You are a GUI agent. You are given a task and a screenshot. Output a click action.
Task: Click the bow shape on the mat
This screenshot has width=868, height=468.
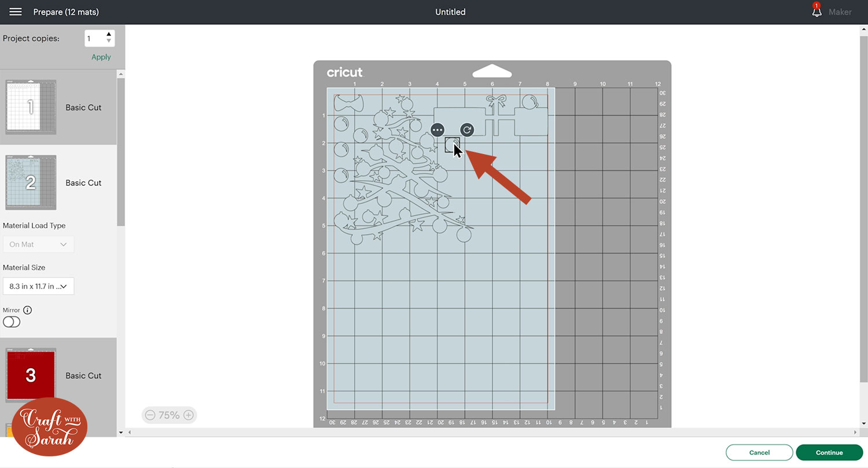click(x=348, y=103)
